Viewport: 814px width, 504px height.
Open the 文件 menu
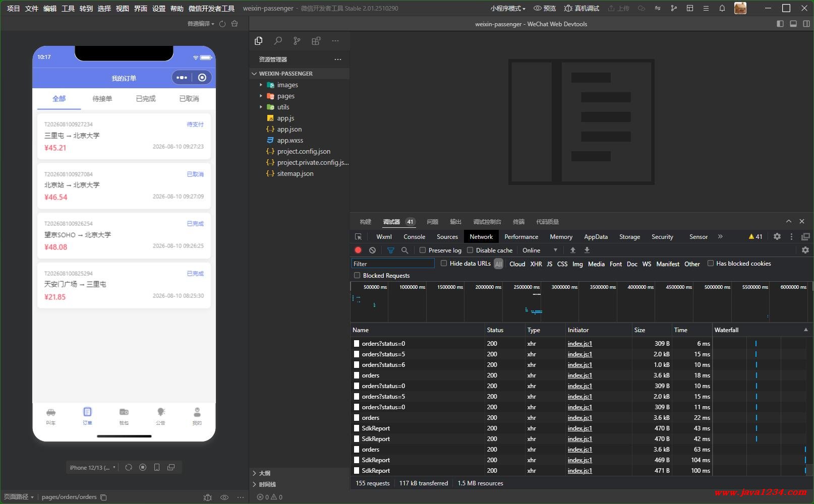click(x=31, y=8)
